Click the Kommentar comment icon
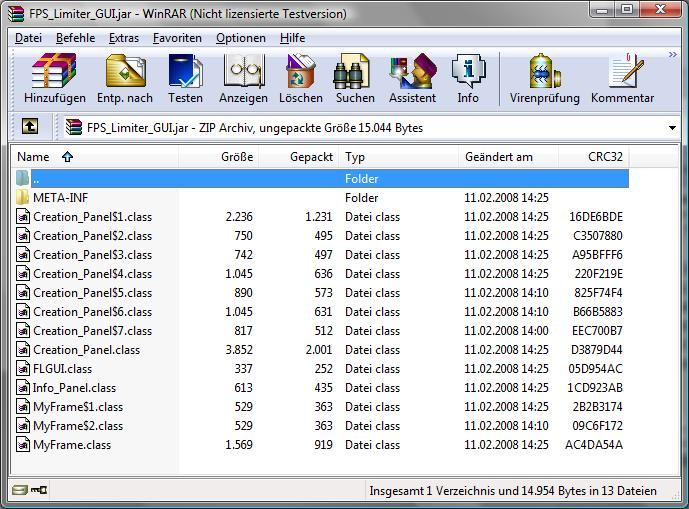 coord(622,79)
